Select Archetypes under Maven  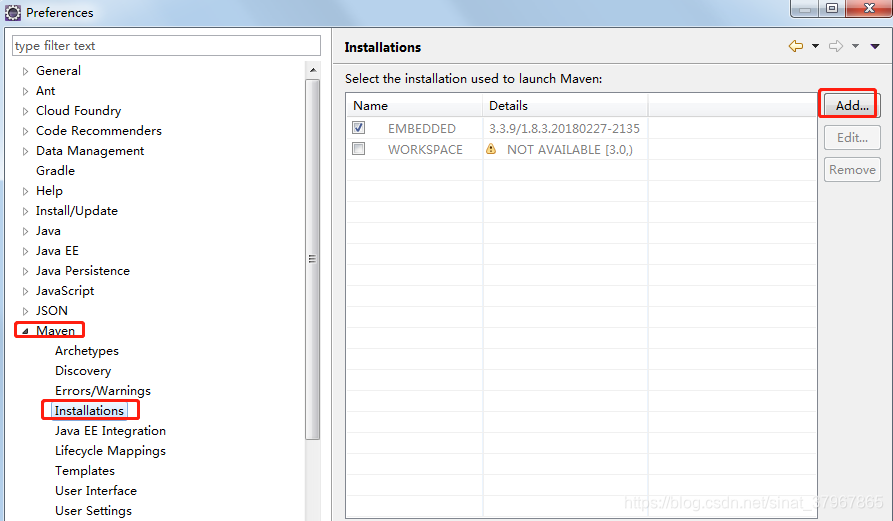click(87, 351)
